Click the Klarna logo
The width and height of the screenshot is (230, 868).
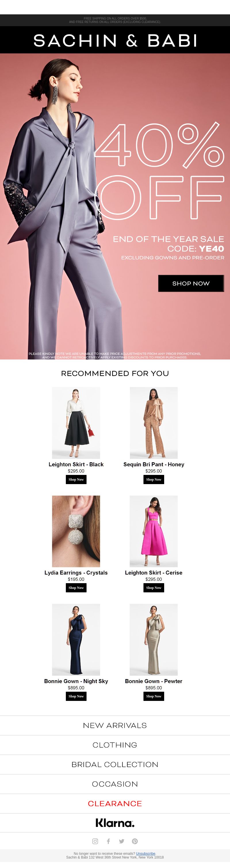[115, 823]
